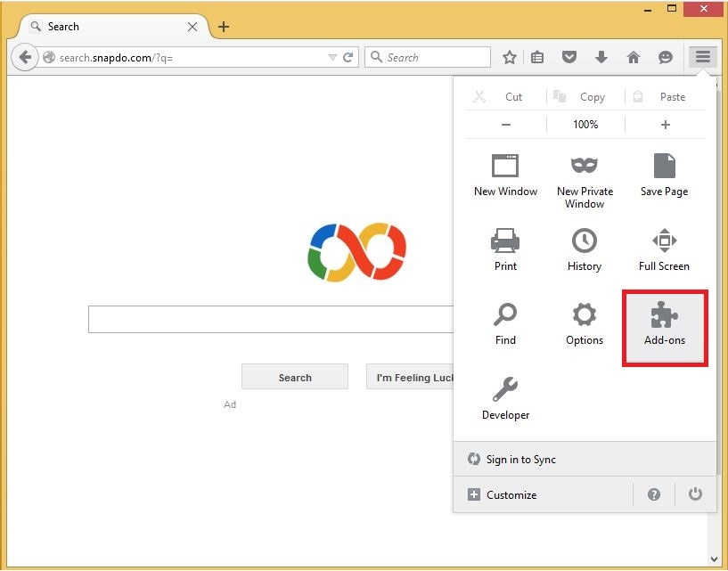Bookmark this page with the star

pos(509,56)
